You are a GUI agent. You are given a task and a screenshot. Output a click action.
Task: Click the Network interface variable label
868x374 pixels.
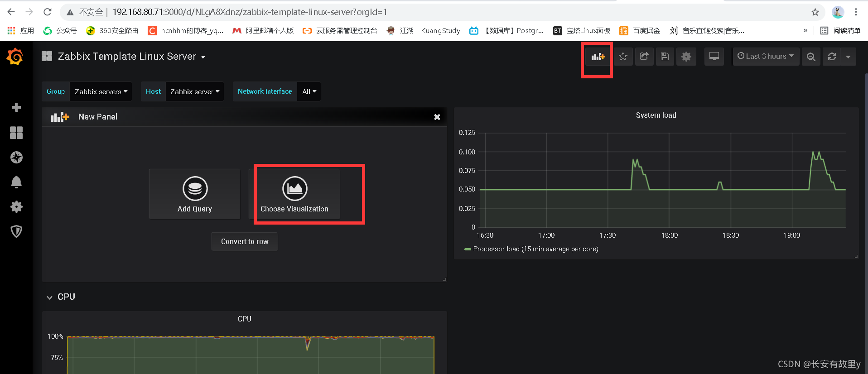pyautogui.click(x=265, y=91)
